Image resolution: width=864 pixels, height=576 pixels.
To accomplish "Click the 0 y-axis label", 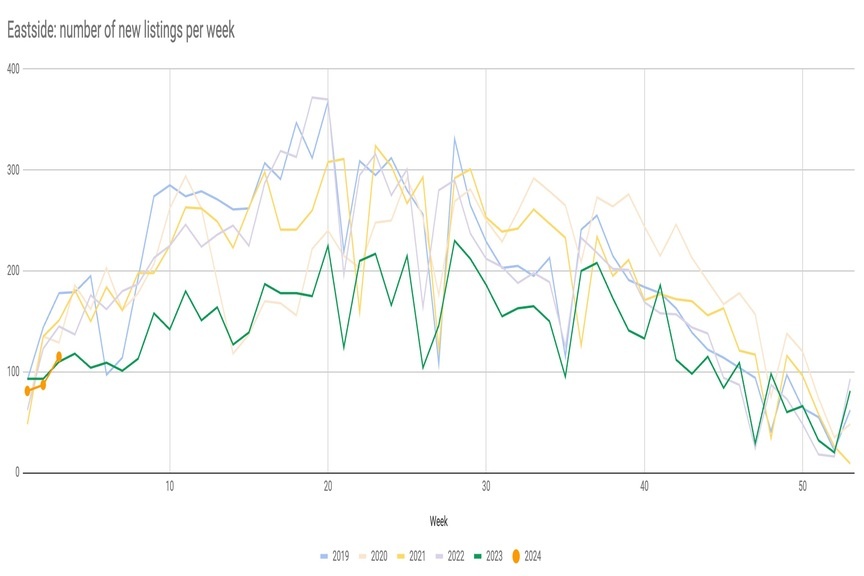I will 17,473.
